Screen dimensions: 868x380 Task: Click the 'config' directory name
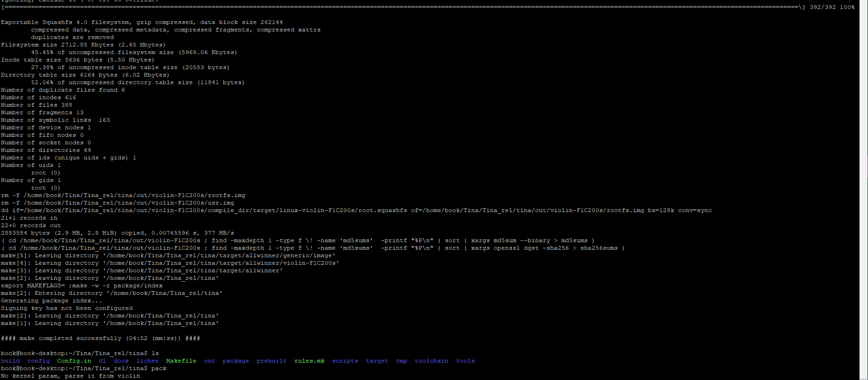coord(39,361)
